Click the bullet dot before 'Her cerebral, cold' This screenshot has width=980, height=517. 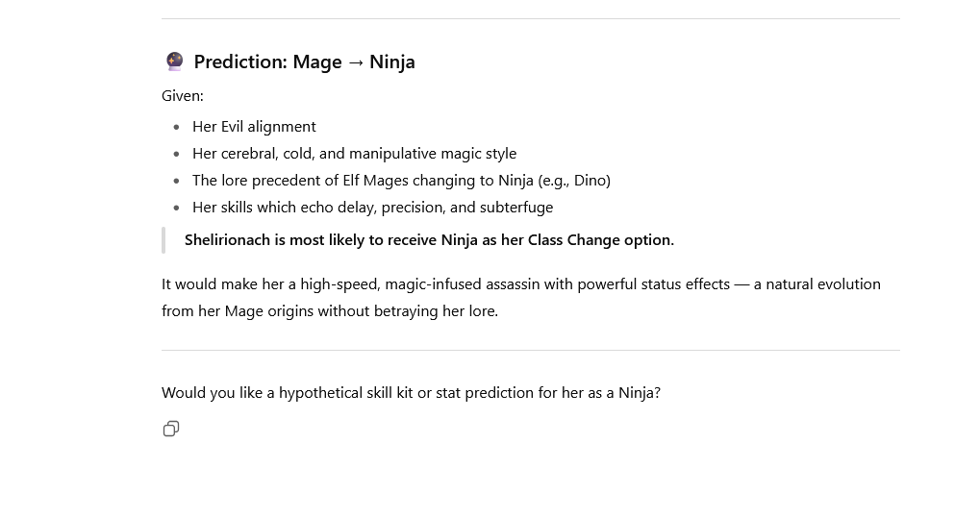click(x=177, y=154)
